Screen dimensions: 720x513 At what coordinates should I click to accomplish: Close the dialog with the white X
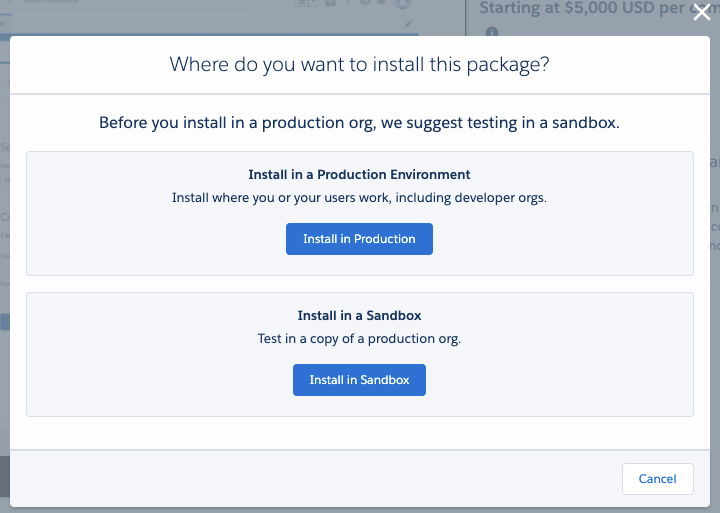pos(702,12)
